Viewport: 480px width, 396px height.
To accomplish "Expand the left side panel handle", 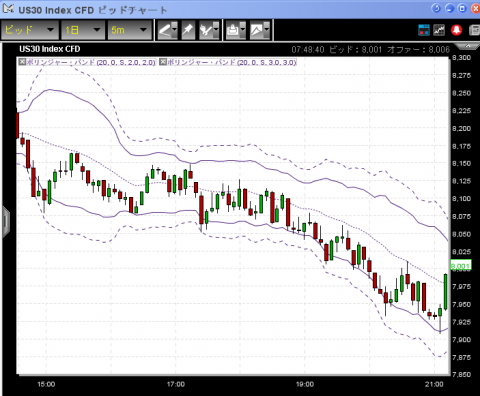I will click(6, 222).
